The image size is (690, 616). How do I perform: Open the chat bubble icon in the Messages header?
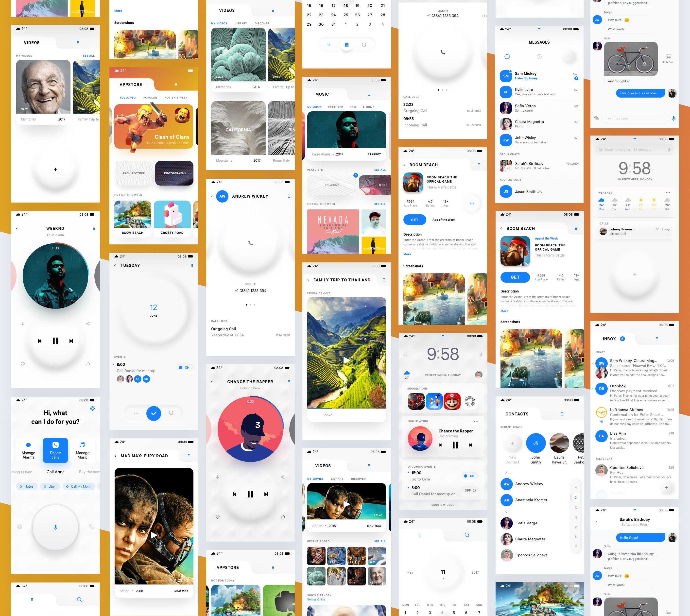pyautogui.click(x=507, y=57)
